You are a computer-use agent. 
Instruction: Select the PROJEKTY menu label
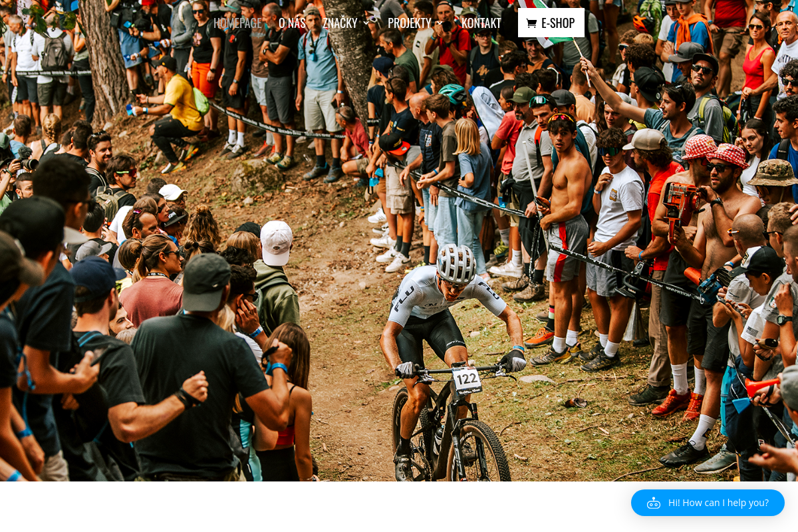click(x=409, y=23)
